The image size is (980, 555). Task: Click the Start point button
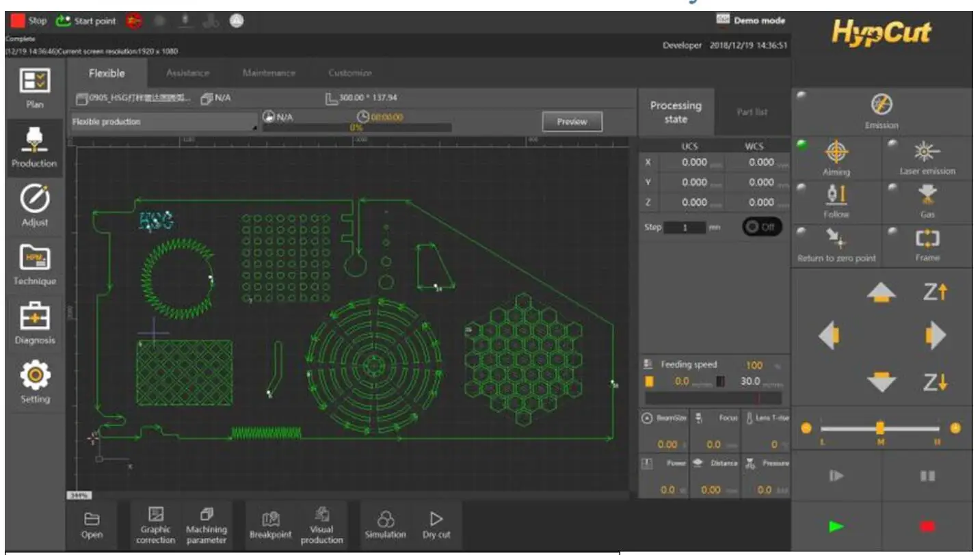(x=85, y=21)
